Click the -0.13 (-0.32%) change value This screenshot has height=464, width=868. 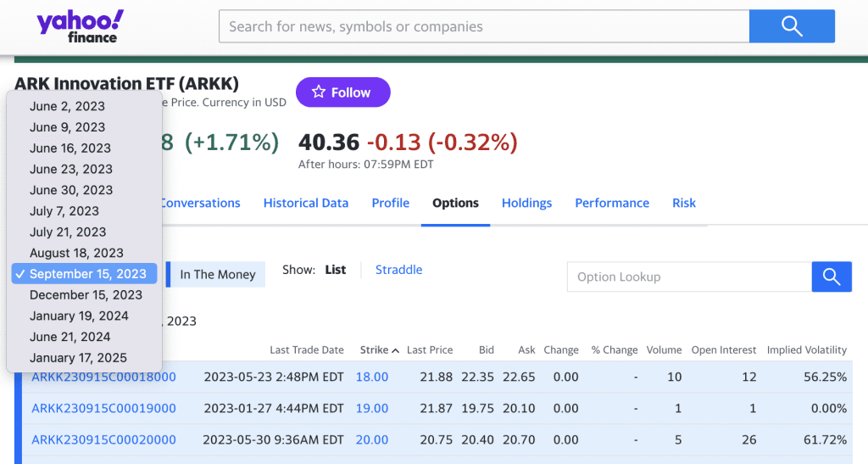(x=442, y=143)
